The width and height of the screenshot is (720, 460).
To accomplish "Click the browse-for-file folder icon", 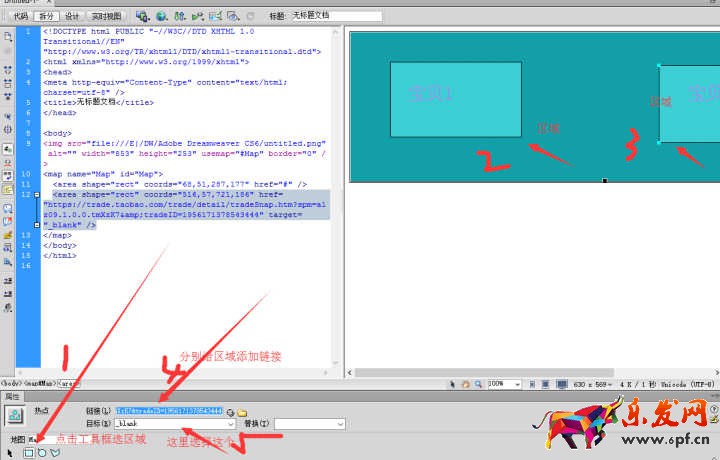I will (242, 412).
